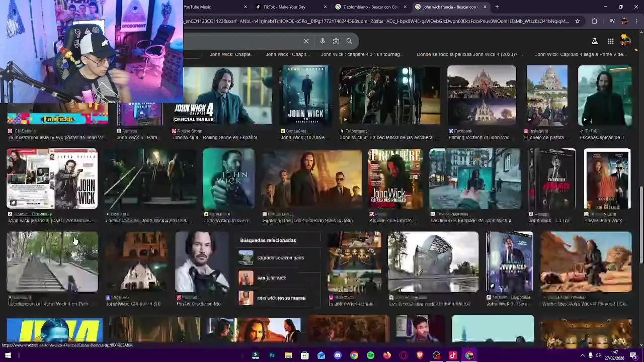The width and height of the screenshot is (644, 362).
Task: Open Fotogramas staircase sequence image
Action: pyautogui.click(x=389, y=95)
